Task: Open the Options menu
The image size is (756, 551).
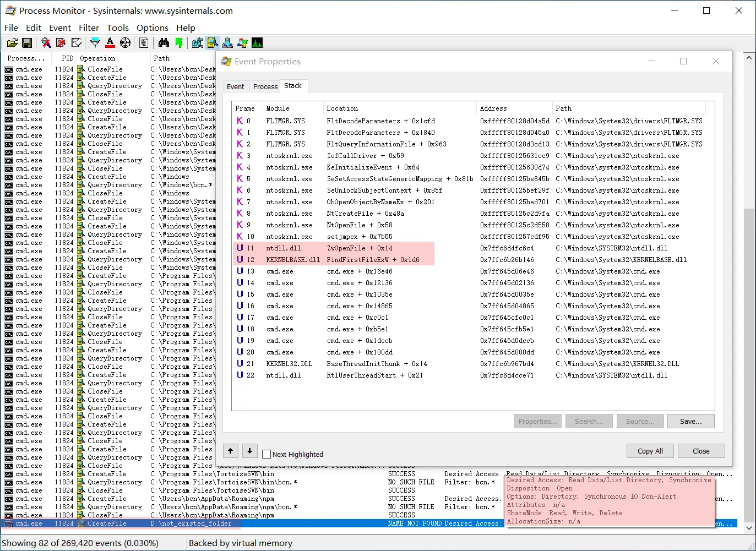Action: tap(153, 28)
